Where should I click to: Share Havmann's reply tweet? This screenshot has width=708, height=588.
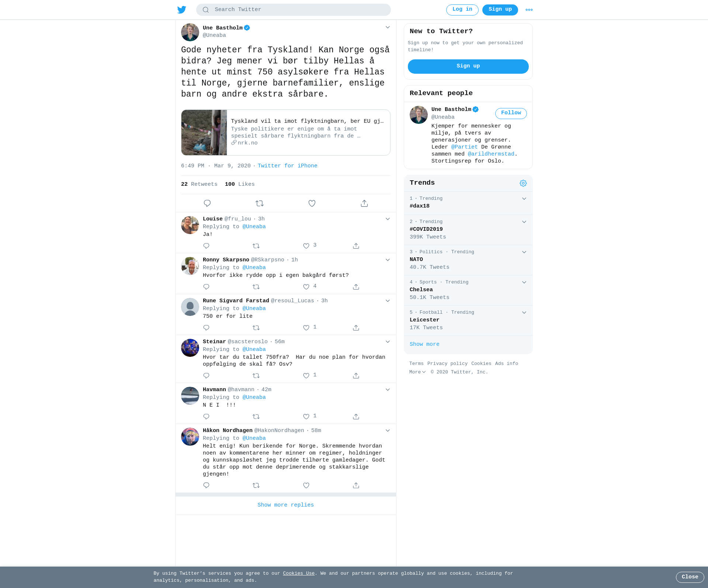(x=356, y=417)
